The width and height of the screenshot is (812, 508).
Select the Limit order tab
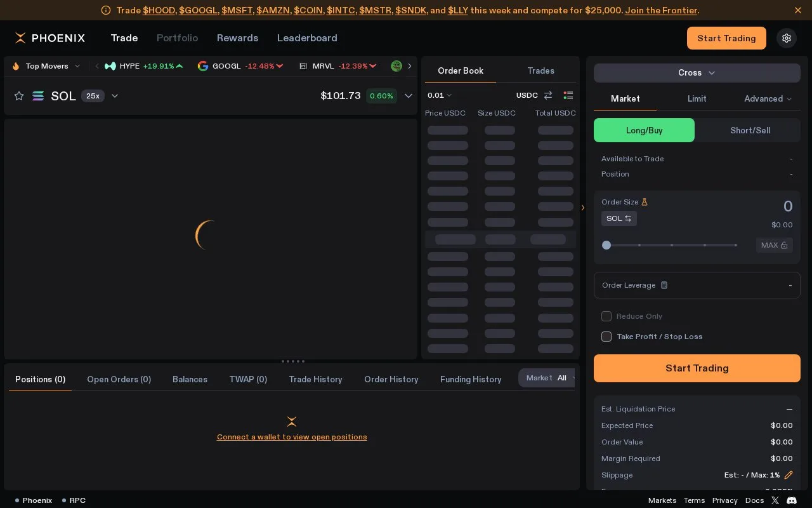pyautogui.click(x=697, y=98)
